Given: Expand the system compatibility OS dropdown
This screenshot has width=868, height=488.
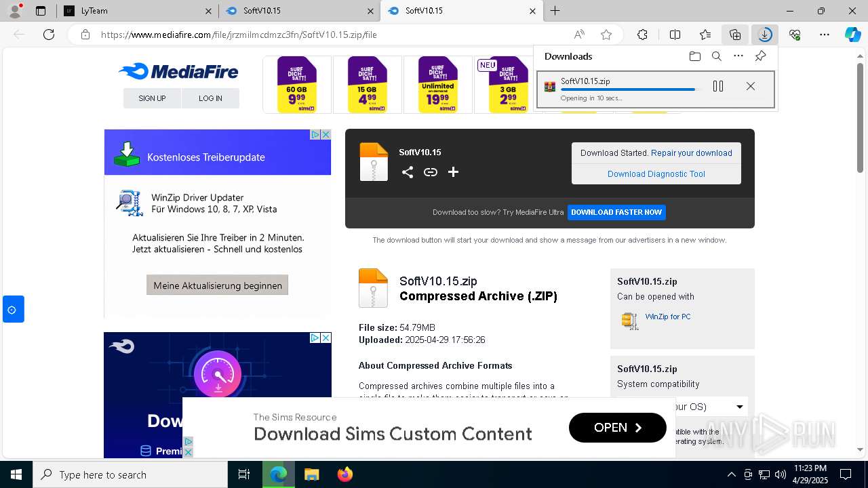Looking at the screenshot, I should point(740,407).
